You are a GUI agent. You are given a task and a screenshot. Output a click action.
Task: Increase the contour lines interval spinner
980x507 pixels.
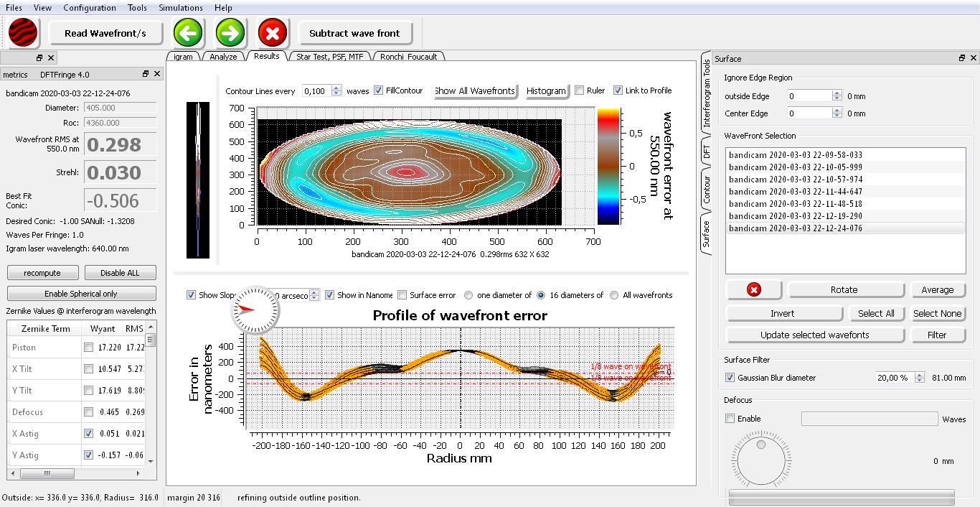pyautogui.click(x=336, y=88)
